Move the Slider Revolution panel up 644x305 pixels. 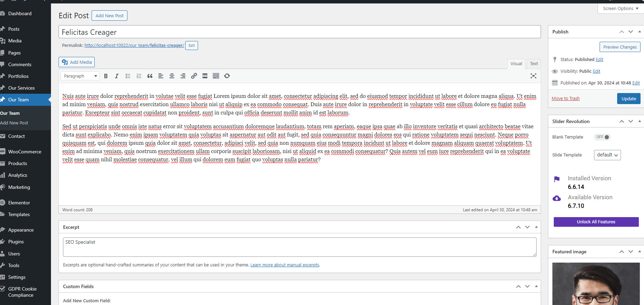click(622, 121)
